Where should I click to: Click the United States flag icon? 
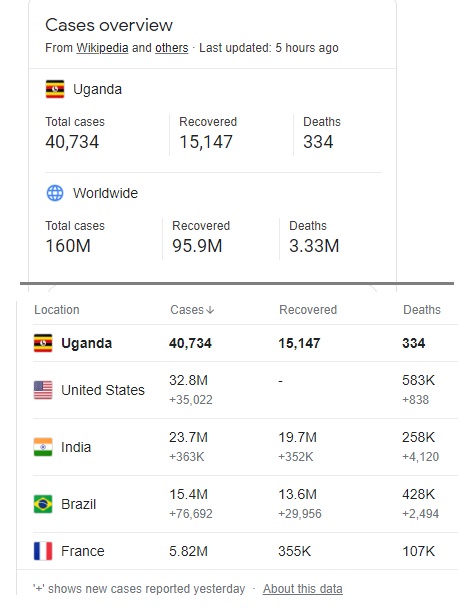click(x=43, y=390)
